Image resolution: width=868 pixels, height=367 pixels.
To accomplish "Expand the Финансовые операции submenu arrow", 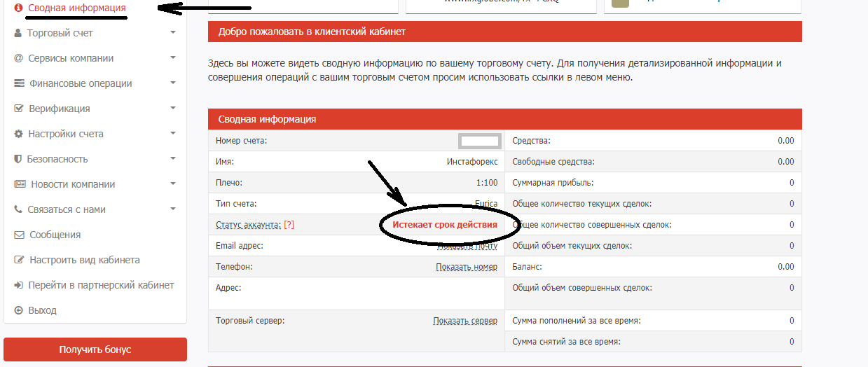I will [x=172, y=83].
